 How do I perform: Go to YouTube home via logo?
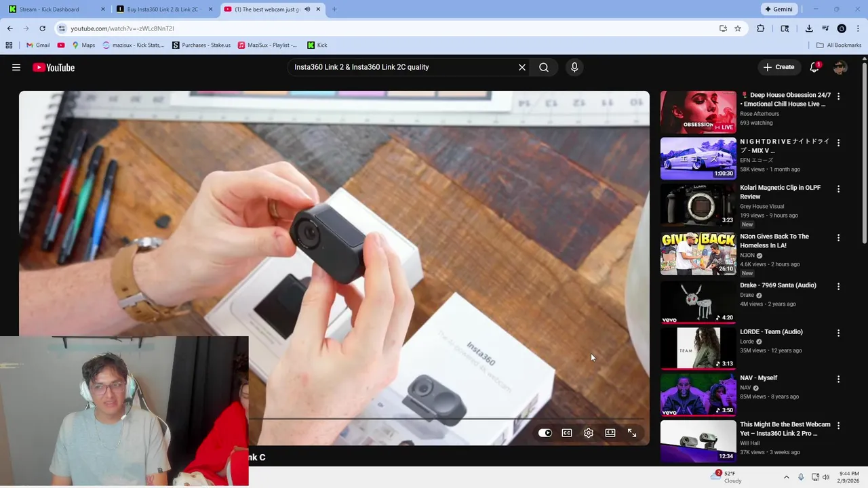(x=54, y=67)
